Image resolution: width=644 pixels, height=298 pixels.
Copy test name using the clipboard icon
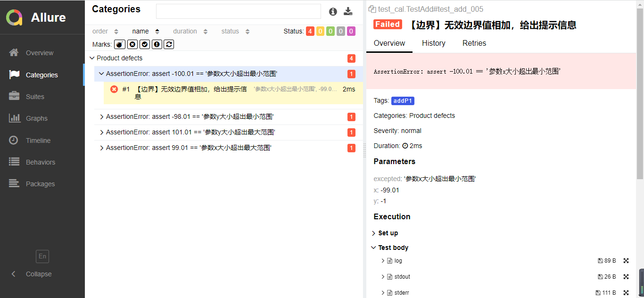click(x=372, y=9)
